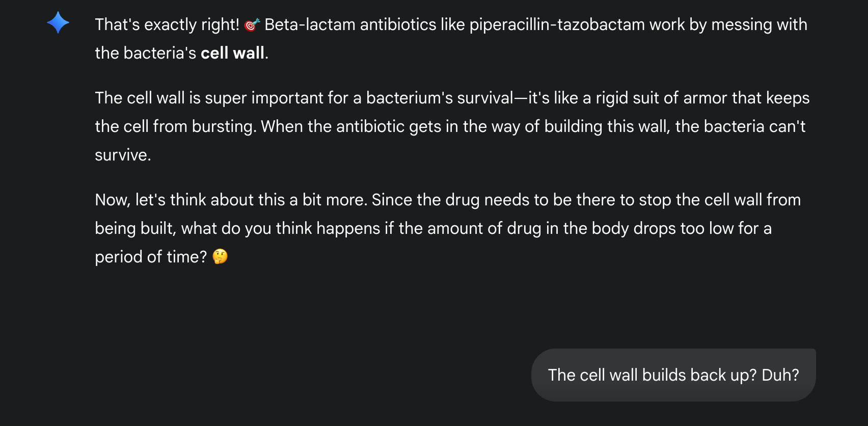Click the bullseye dart emoji
Image resolution: width=868 pixels, height=426 pixels.
(x=252, y=24)
